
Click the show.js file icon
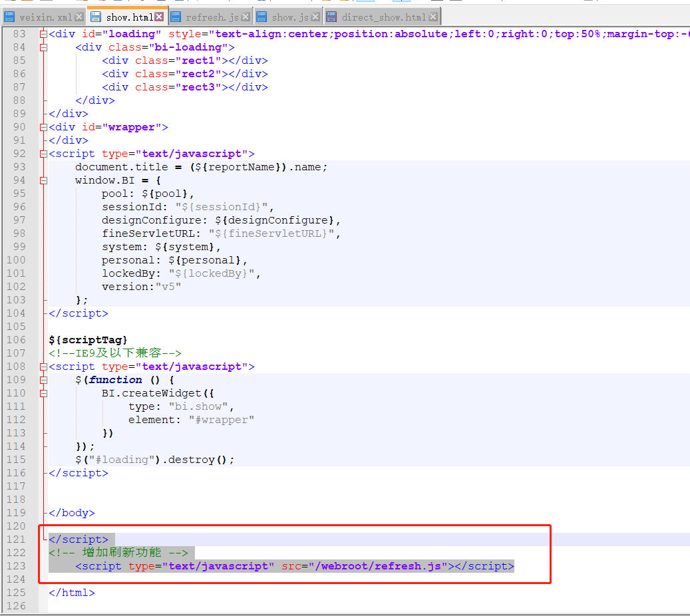pos(261,17)
